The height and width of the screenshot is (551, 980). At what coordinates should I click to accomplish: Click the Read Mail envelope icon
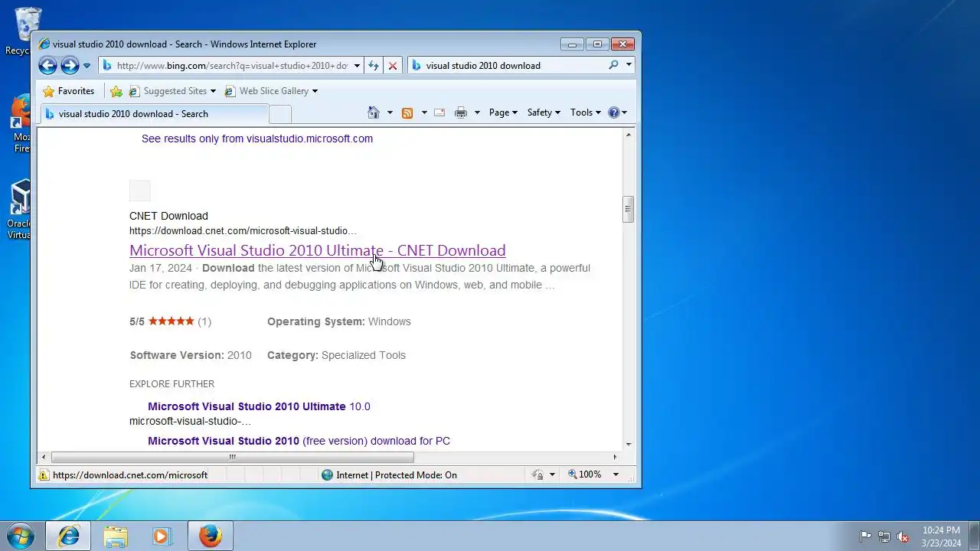point(439,112)
